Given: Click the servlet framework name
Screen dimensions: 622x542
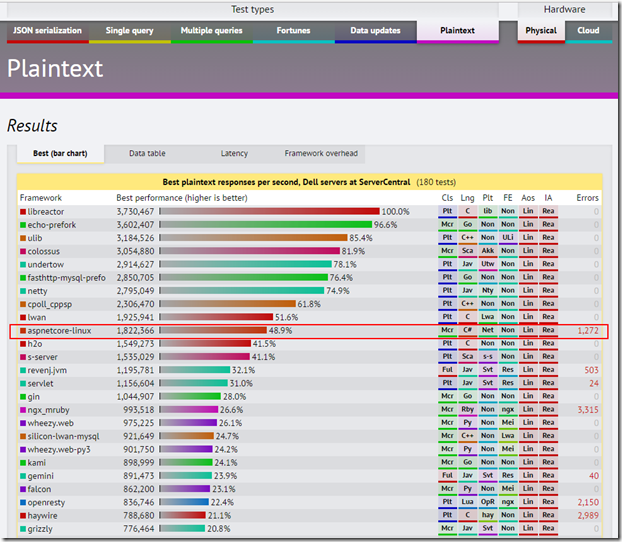Looking at the screenshot, I should pos(40,384).
